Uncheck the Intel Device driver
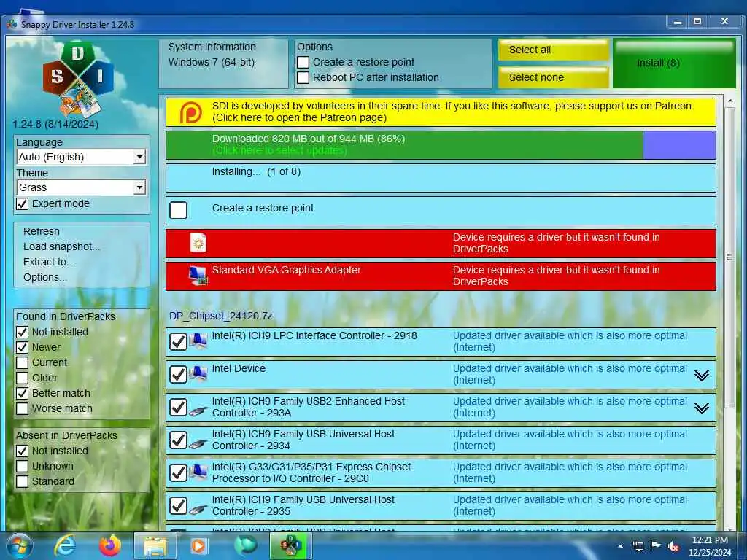Screen dimensions: 747x560 click(179, 374)
